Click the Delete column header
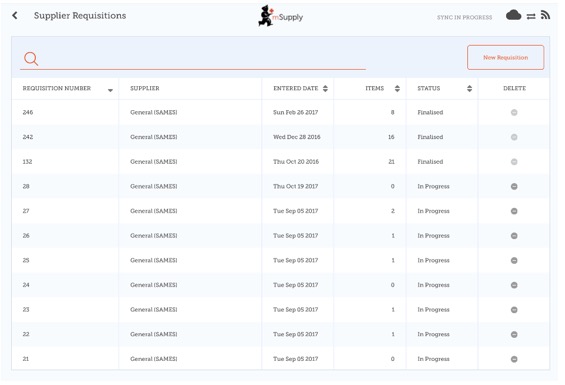 pos(514,88)
